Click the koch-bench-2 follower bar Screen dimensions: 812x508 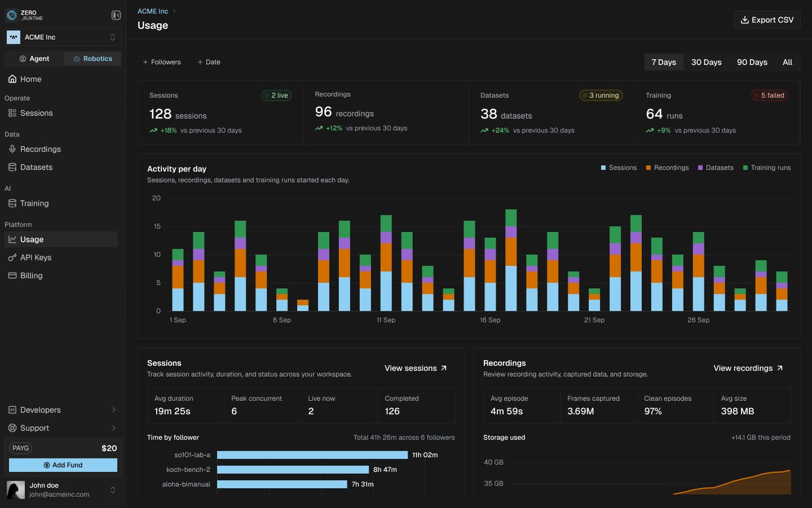tap(293, 470)
